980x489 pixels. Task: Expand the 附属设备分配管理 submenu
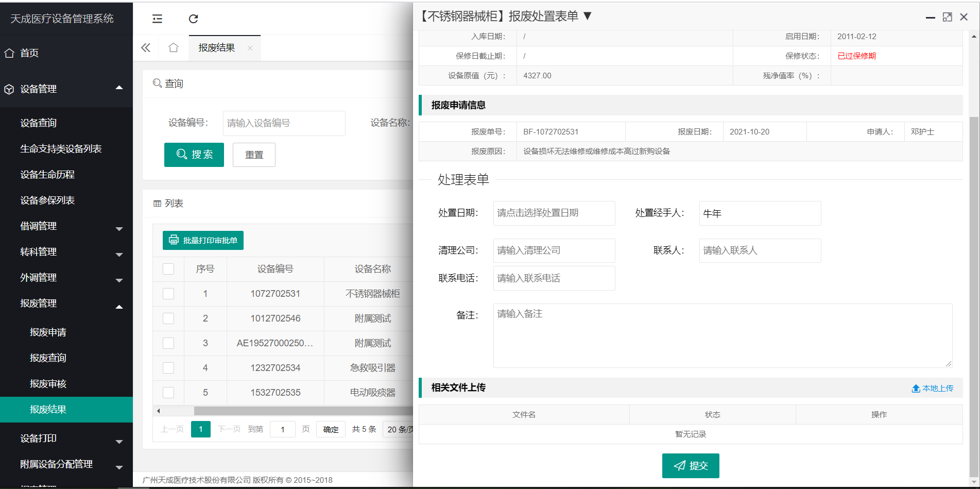click(x=119, y=467)
